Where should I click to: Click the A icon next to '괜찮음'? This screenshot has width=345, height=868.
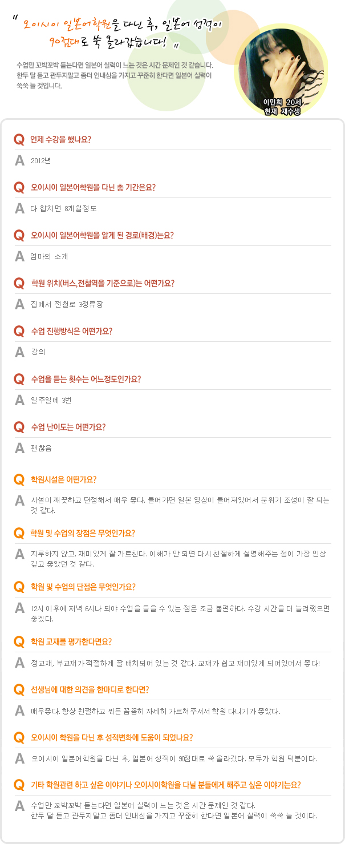point(19,448)
